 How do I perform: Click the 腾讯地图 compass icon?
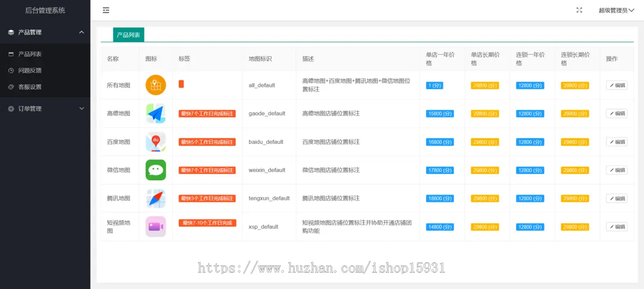156,198
